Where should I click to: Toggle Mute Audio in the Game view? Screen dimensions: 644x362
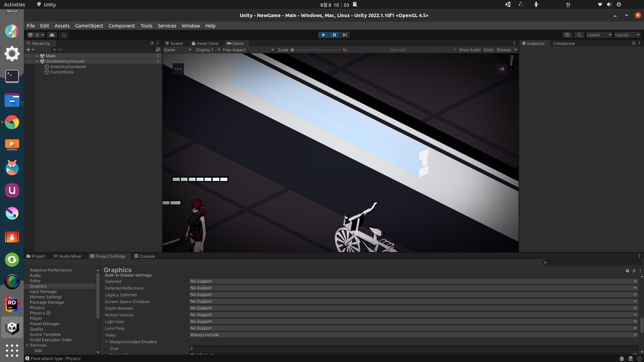pyautogui.click(x=470, y=50)
